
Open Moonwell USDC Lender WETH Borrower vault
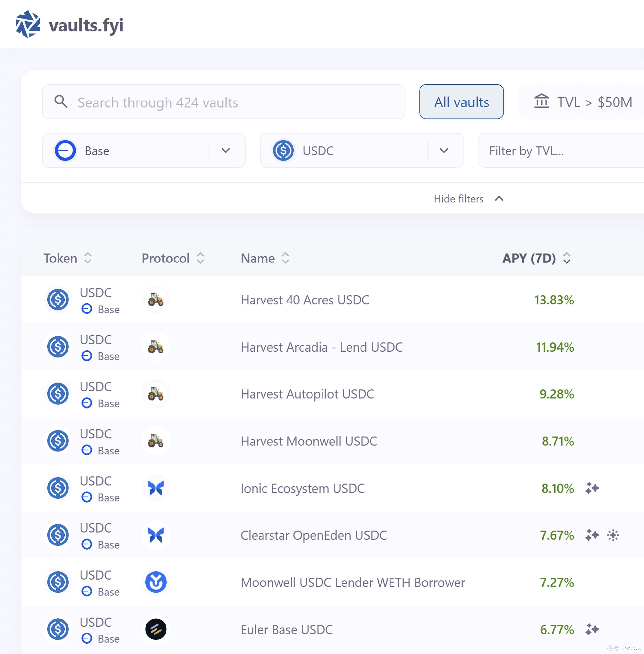click(353, 582)
